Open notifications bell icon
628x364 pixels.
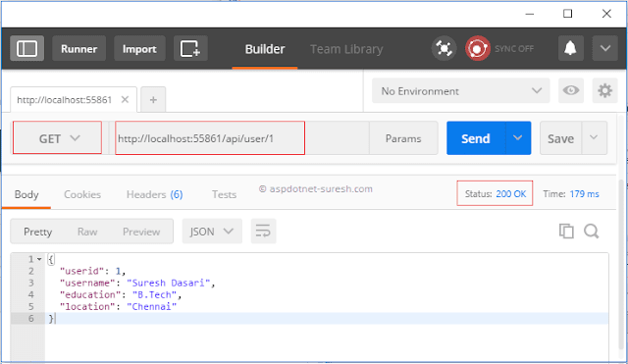tap(571, 49)
